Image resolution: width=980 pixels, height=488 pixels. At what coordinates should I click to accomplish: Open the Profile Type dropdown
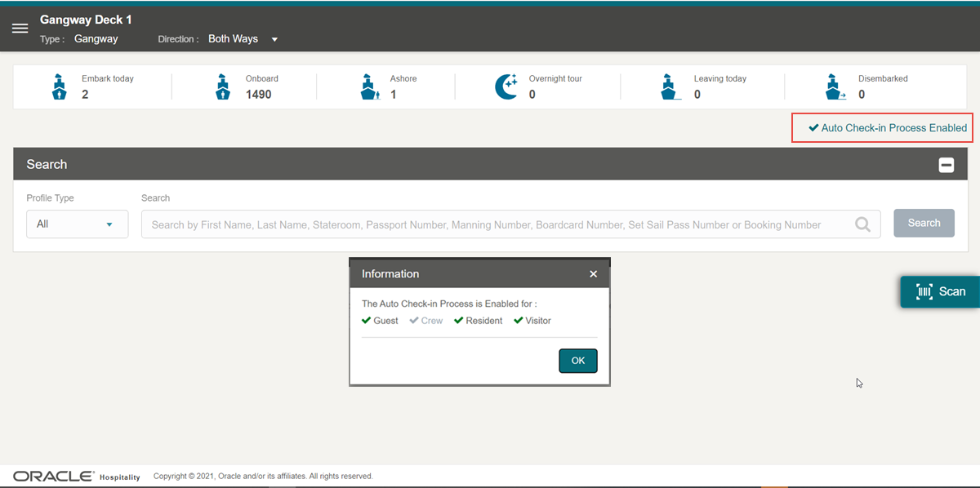(x=78, y=224)
